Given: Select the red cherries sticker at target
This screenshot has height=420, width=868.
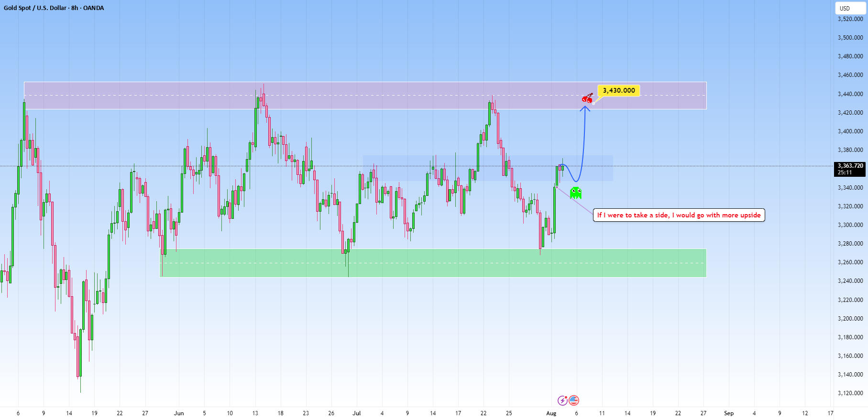Looking at the screenshot, I should (587, 98).
